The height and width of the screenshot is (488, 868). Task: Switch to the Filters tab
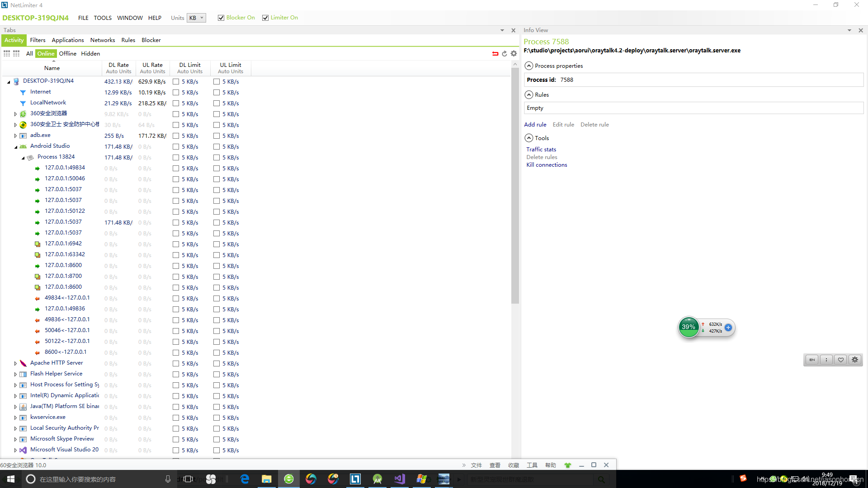(38, 40)
